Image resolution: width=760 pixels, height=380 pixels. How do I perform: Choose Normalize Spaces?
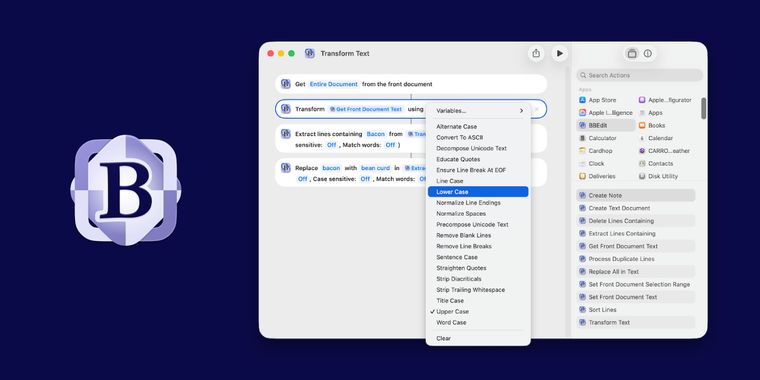478,213
